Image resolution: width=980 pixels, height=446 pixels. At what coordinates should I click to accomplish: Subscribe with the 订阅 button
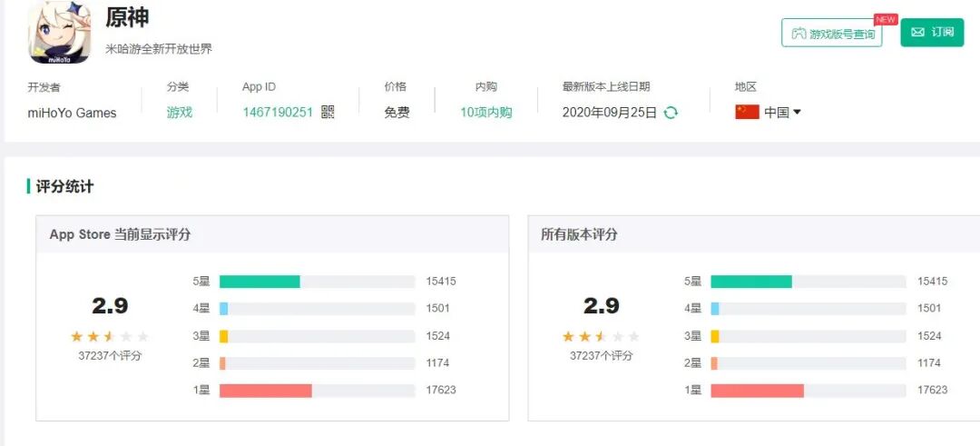pos(932,32)
